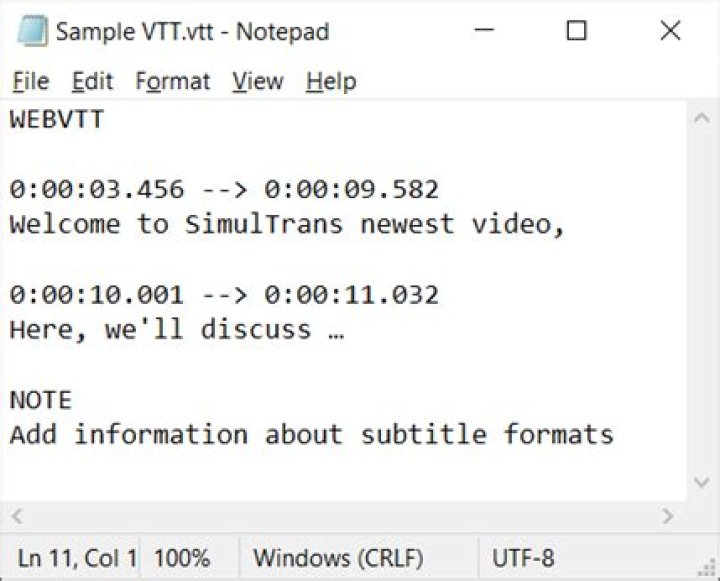
Task: Open the File menu
Action: point(31,82)
